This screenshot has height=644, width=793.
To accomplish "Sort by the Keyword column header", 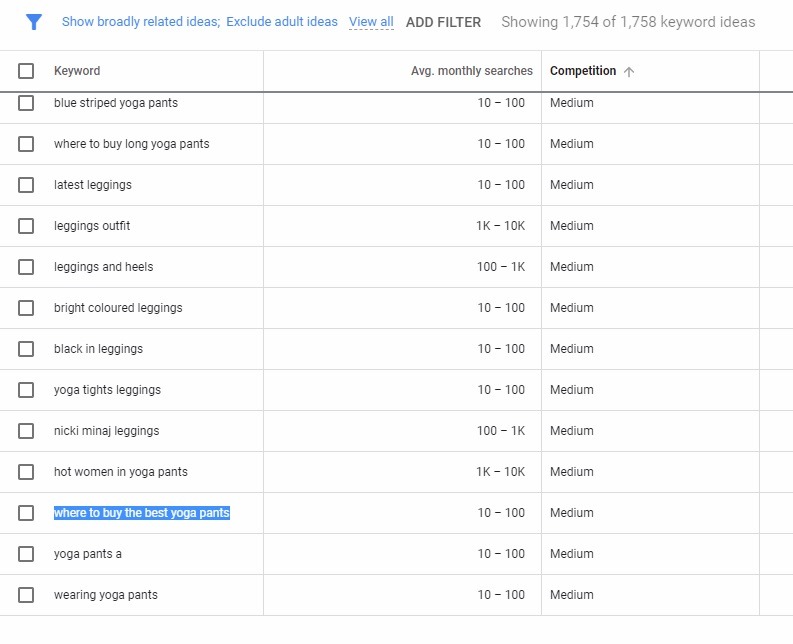I will (x=77, y=71).
